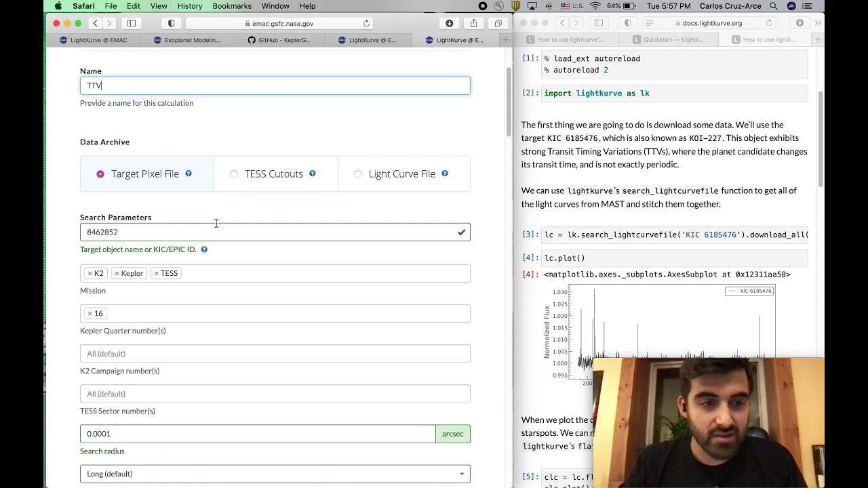
Task: Open macOS Spotlight search icon
Action: coord(773,6)
